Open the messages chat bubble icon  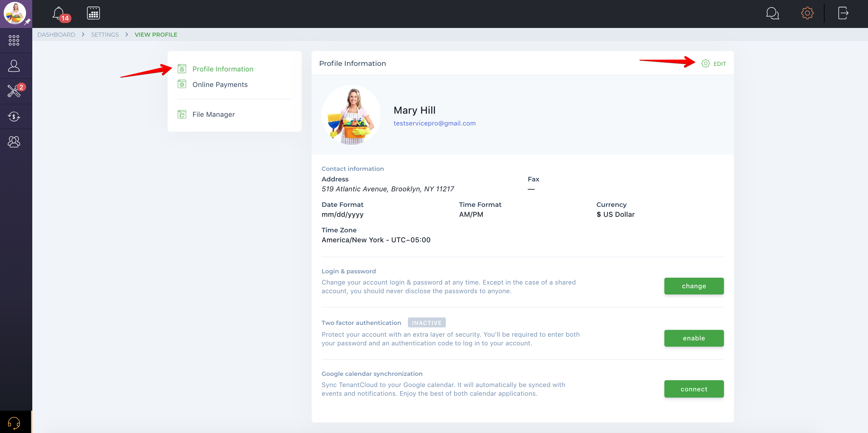coord(772,13)
